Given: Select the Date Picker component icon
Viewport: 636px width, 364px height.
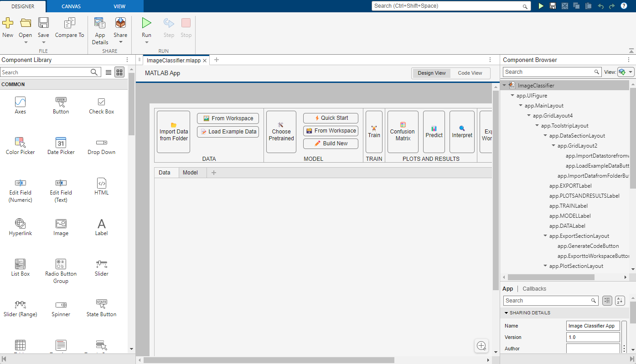Looking at the screenshot, I should (x=61, y=142).
